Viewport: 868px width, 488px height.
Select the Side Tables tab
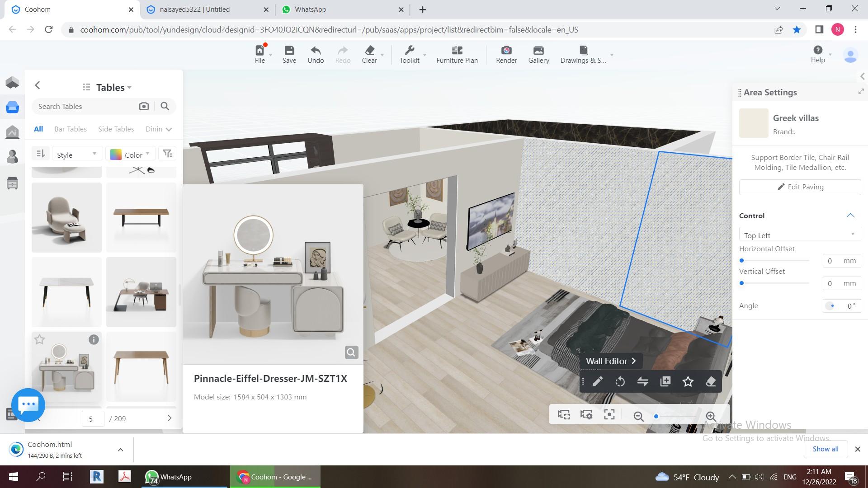[116, 129]
